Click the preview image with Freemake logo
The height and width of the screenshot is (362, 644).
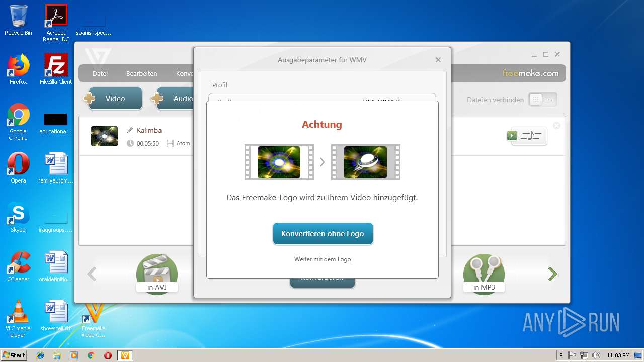click(x=366, y=162)
